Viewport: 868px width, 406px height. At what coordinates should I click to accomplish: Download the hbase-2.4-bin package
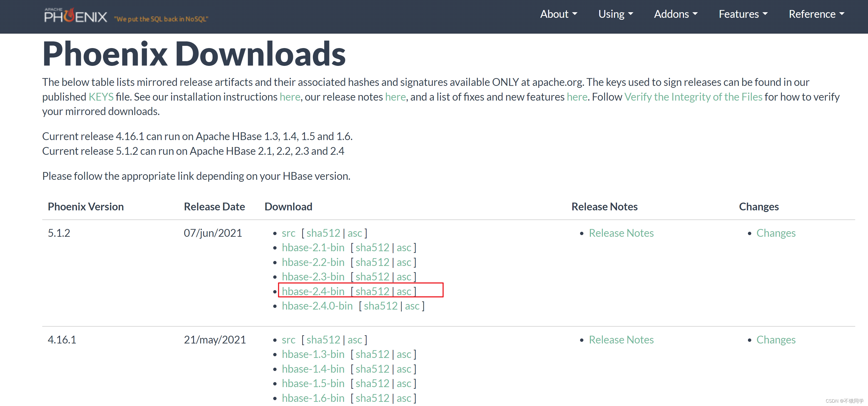pyautogui.click(x=313, y=292)
